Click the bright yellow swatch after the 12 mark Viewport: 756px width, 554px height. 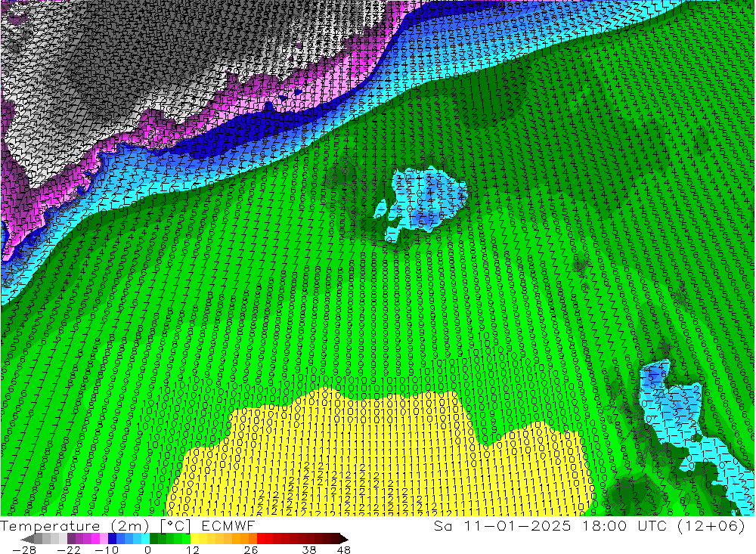(x=195, y=539)
